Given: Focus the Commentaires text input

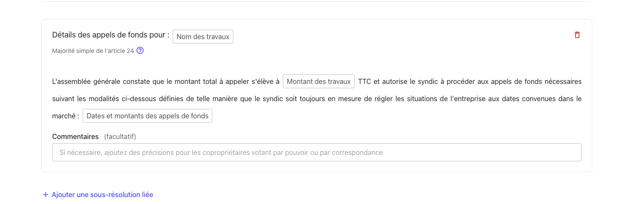Looking at the screenshot, I should point(316,152).
